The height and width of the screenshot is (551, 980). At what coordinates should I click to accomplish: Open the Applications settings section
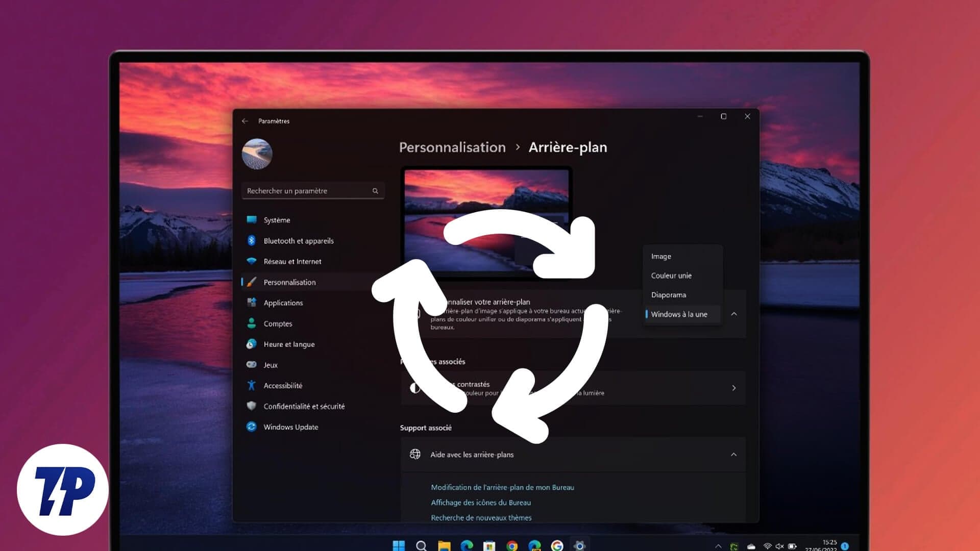283,303
